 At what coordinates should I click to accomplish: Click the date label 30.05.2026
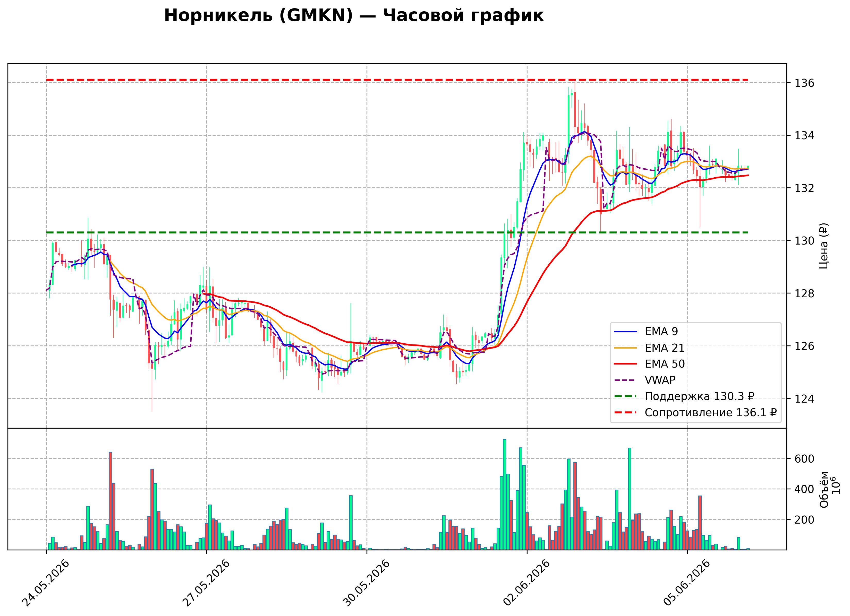pyautogui.click(x=366, y=583)
